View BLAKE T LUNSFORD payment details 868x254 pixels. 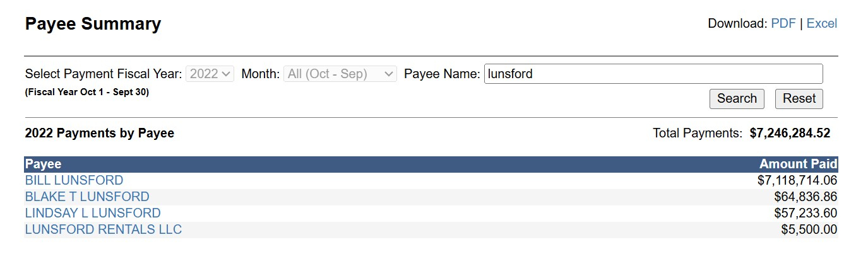(87, 197)
